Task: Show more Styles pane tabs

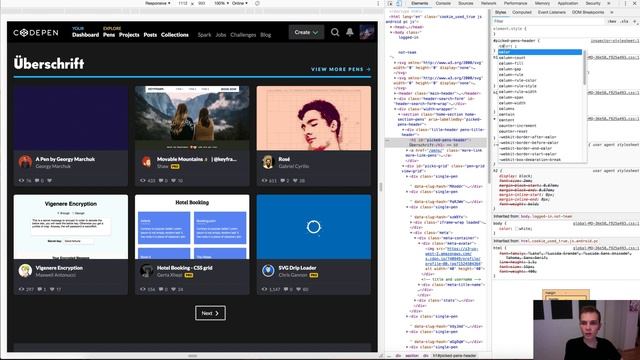Action: click(611, 12)
